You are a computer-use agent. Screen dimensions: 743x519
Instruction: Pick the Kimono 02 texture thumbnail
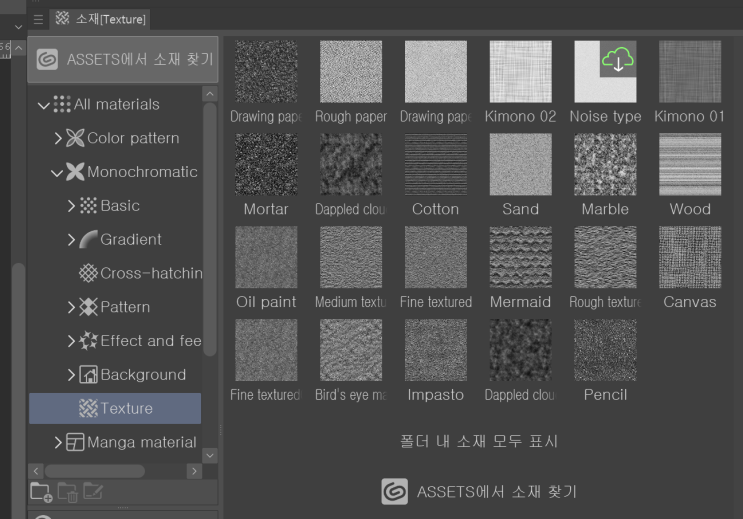tap(520, 72)
